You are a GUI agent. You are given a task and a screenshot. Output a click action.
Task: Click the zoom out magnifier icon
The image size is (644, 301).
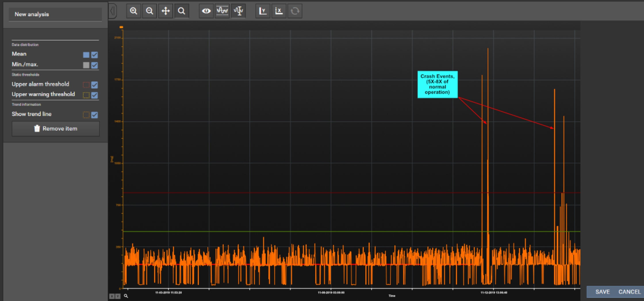point(149,11)
